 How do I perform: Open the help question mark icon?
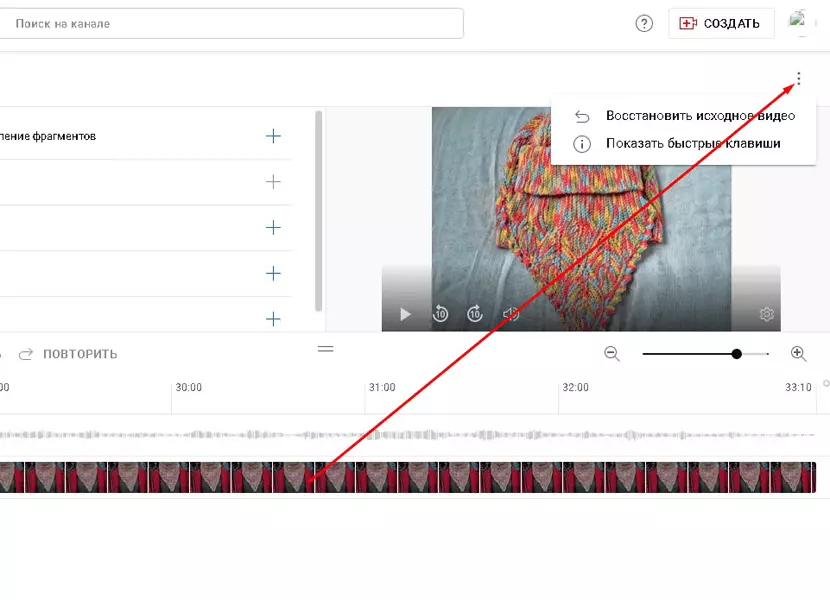pyautogui.click(x=644, y=23)
